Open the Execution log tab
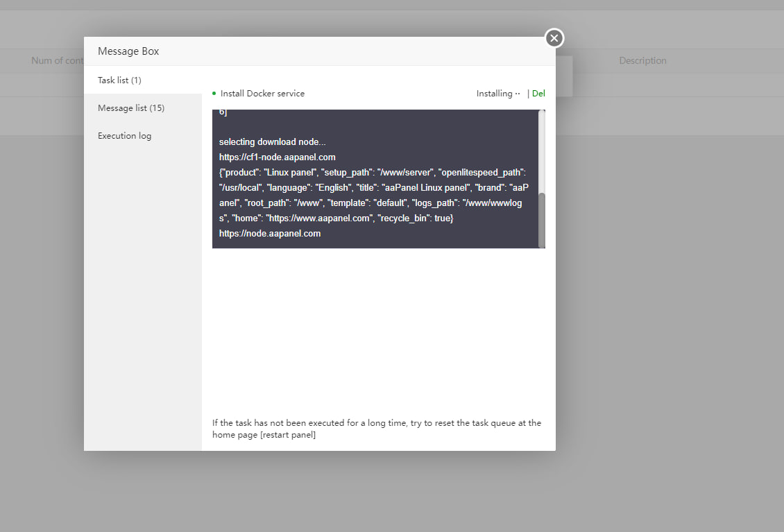Image resolution: width=784 pixels, height=532 pixels. point(124,135)
